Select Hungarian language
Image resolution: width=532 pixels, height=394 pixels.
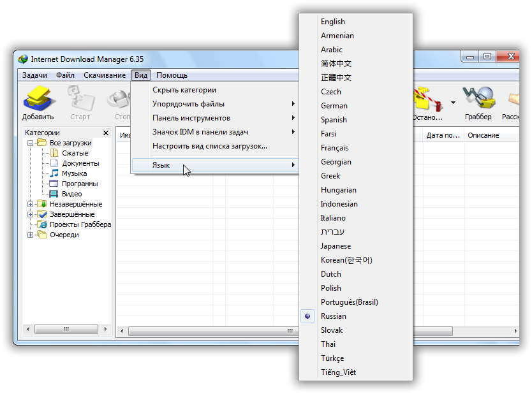pos(356,190)
